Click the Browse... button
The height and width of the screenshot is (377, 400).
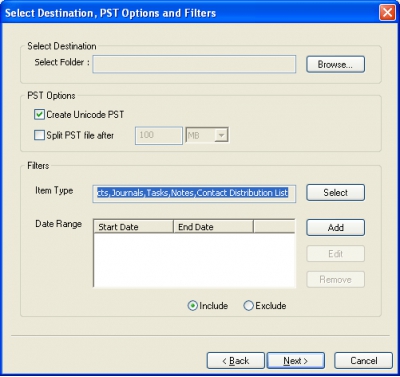coord(335,64)
